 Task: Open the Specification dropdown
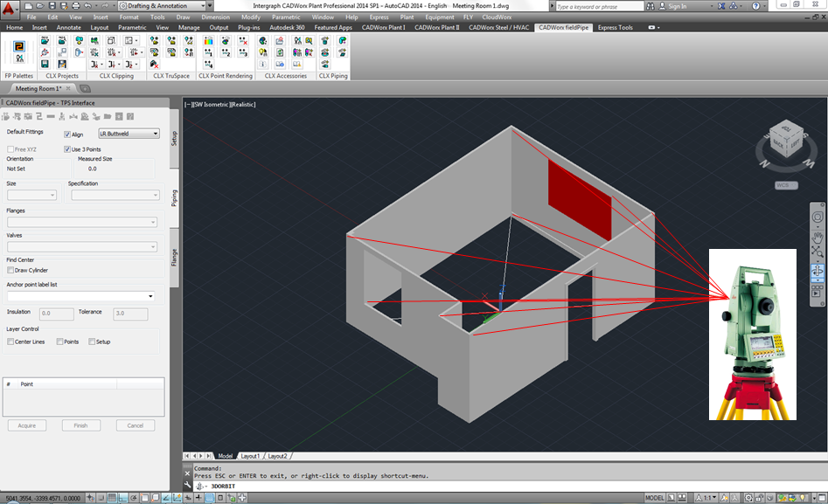click(115, 196)
